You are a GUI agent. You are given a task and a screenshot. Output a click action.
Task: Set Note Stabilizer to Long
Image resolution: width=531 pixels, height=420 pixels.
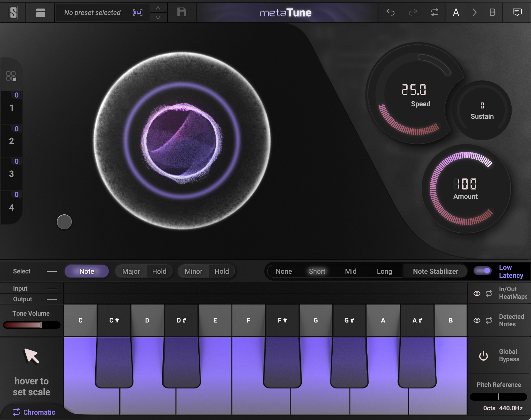[x=384, y=271]
